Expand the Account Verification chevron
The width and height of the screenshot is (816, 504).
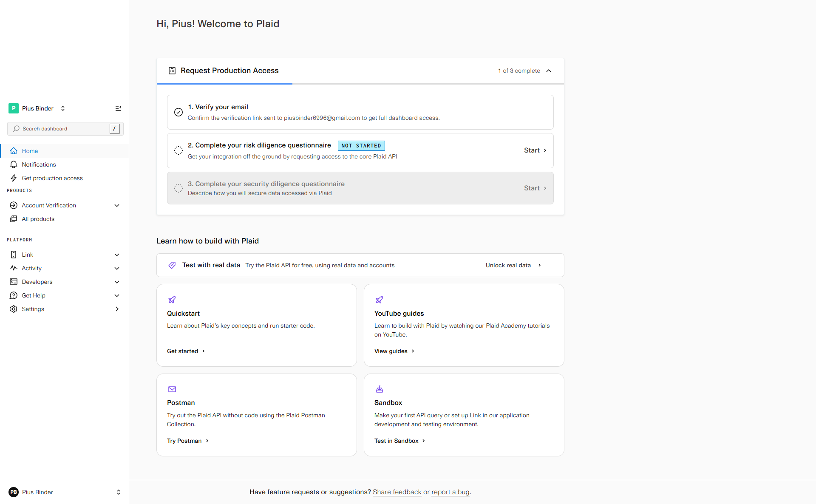pyautogui.click(x=117, y=205)
